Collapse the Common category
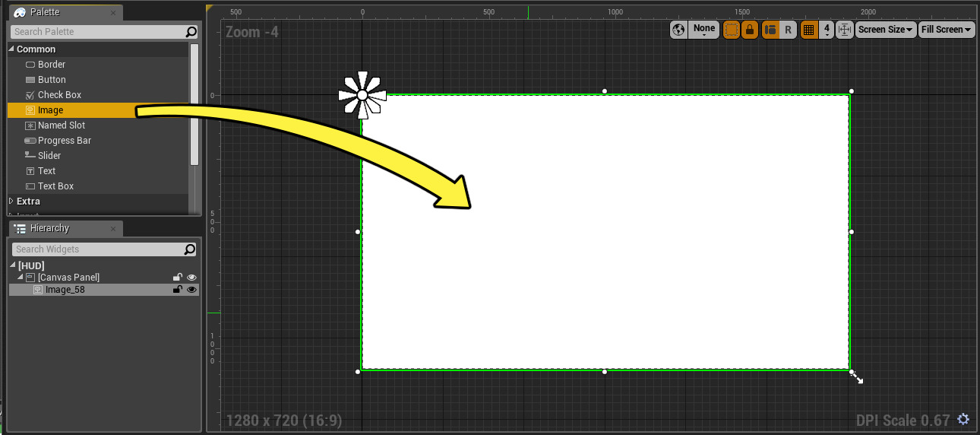This screenshot has width=980, height=435. pyautogui.click(x=11, y=49)
